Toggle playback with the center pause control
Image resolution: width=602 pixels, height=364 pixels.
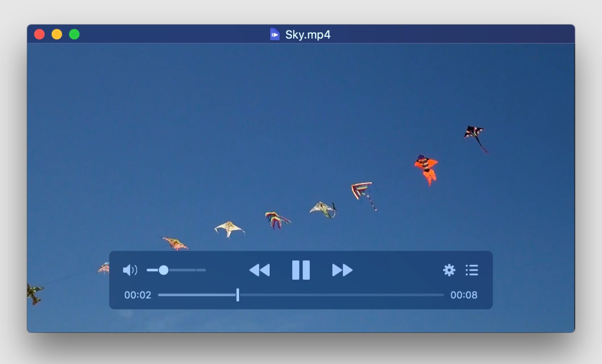coord(301,270)
